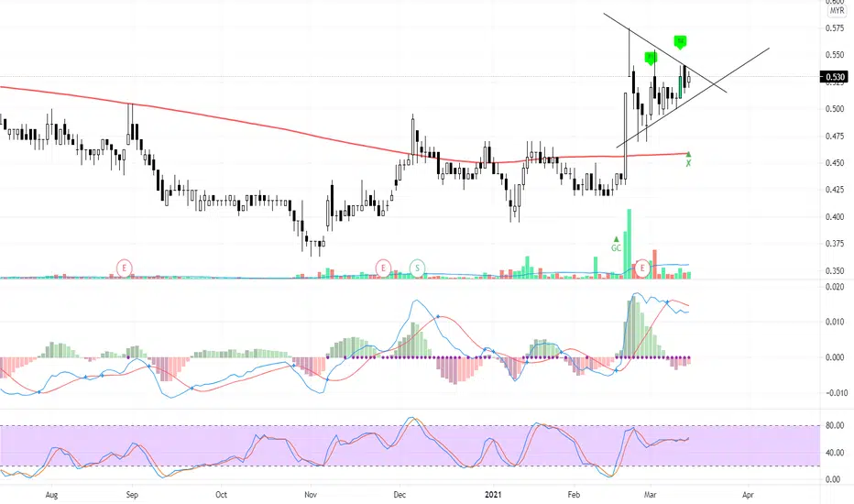
Task: Click the tallest green volume bar
Action: pos(630,244)
